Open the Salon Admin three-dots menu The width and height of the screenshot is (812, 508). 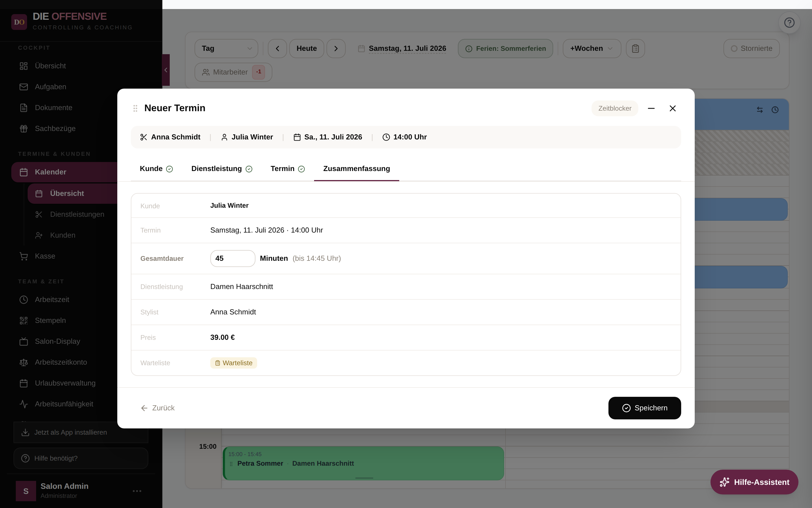tap(137, 491)
